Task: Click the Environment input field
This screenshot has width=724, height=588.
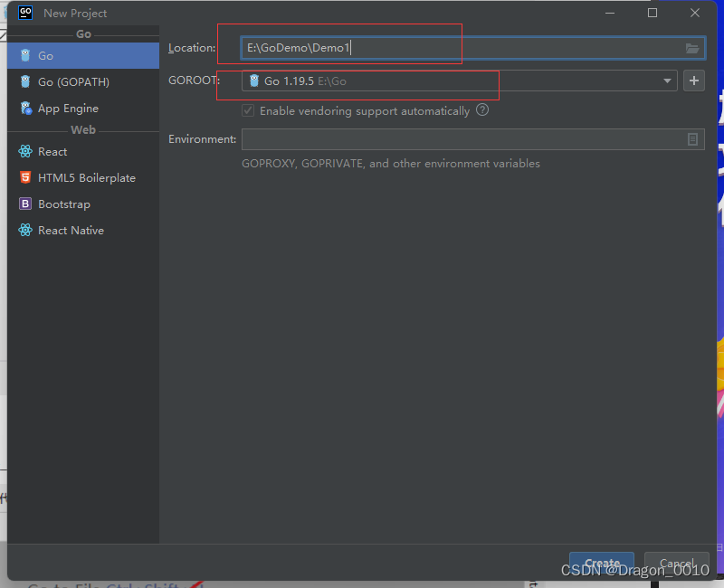Action: (472, 139)
